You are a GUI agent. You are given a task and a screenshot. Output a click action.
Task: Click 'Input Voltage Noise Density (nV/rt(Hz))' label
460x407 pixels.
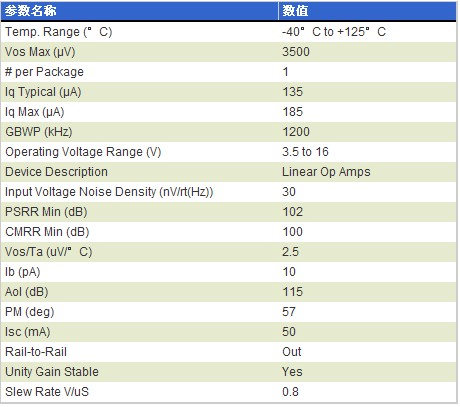109,192
